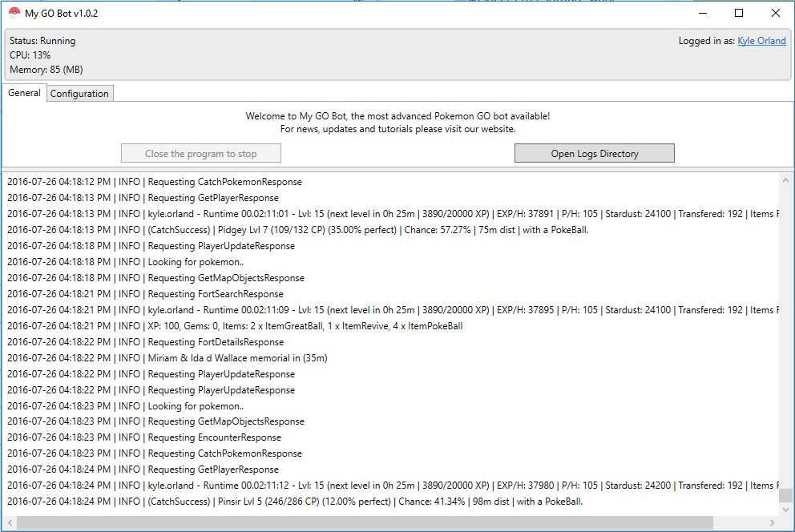Viewport: 795px width, 532px height.
Task: Select the 04:18:24 GetPlayerResponse log line
Action: 143,470
